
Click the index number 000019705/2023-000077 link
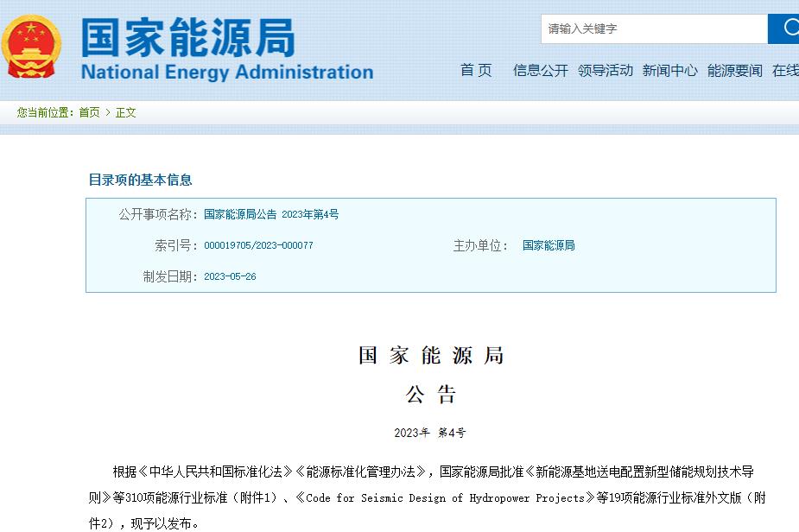(x=257, y=245)
